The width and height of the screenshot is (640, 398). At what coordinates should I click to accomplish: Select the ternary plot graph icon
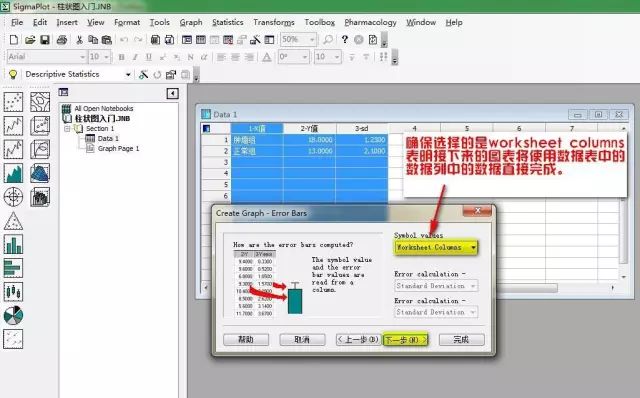pos(13,220)
